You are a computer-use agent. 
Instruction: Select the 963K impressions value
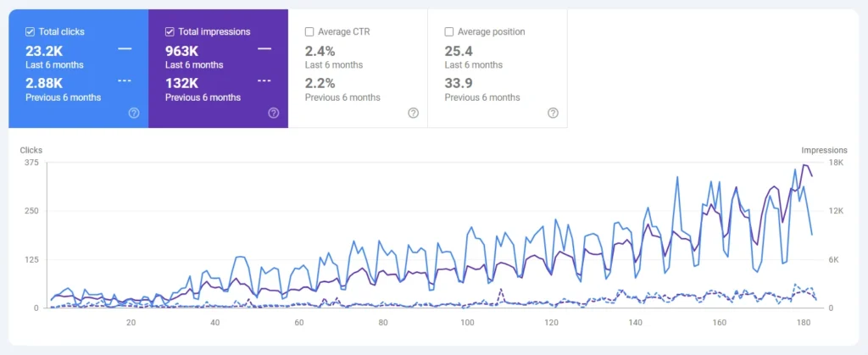[x=181, y=51]
